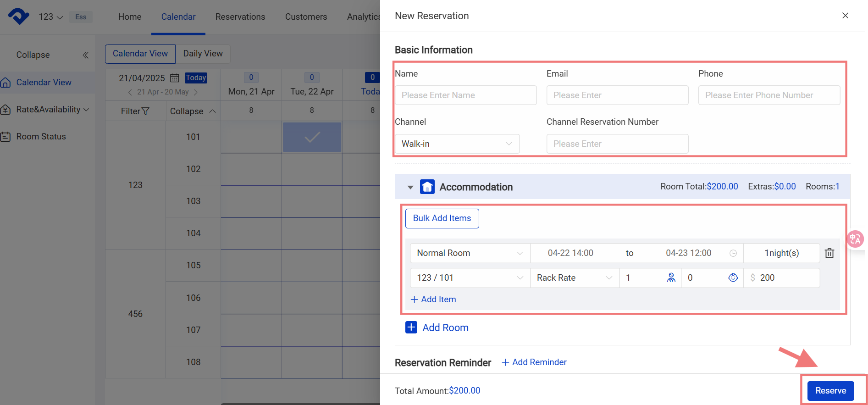
Task: Click the clock icon in date range
Action: (x=733, y=253)
